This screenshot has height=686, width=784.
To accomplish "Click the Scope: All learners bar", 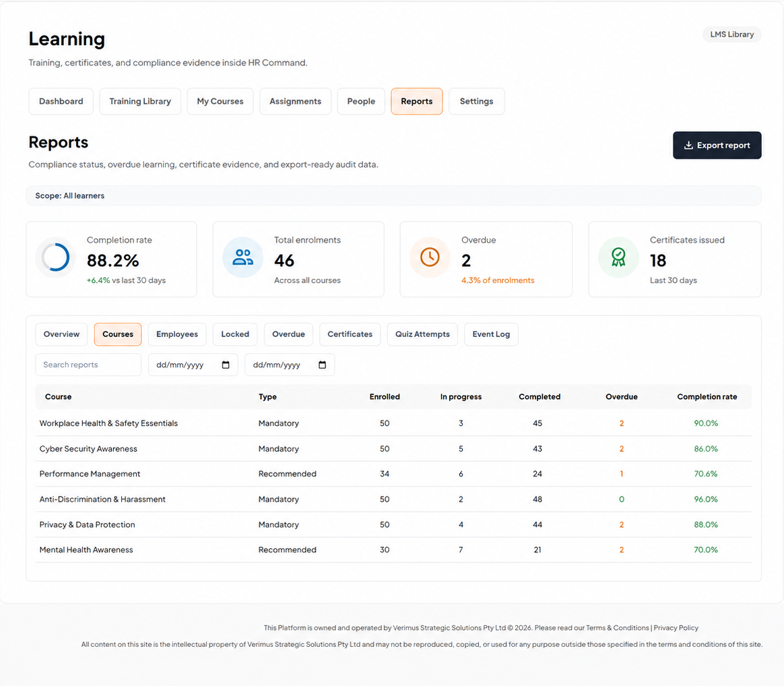I will tap(393, 195).
